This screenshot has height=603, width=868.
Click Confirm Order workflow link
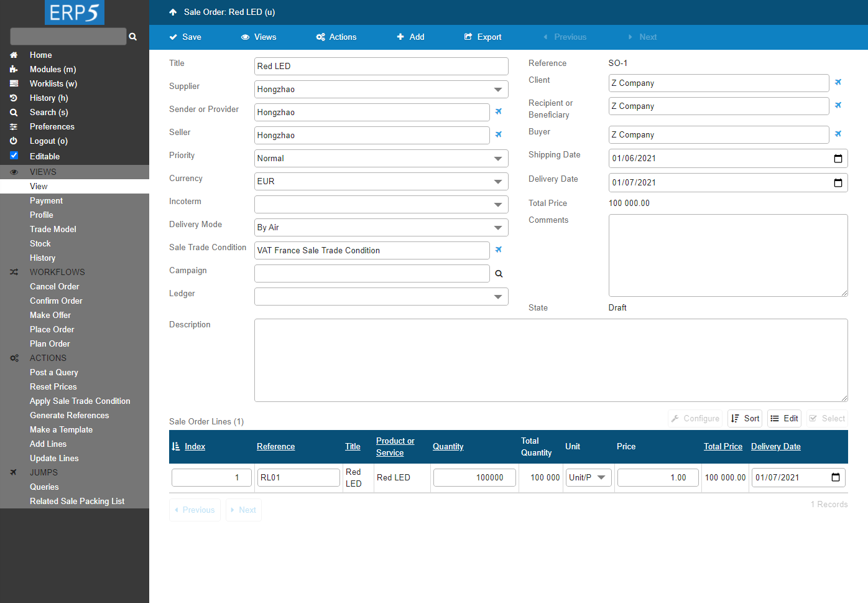56,301
